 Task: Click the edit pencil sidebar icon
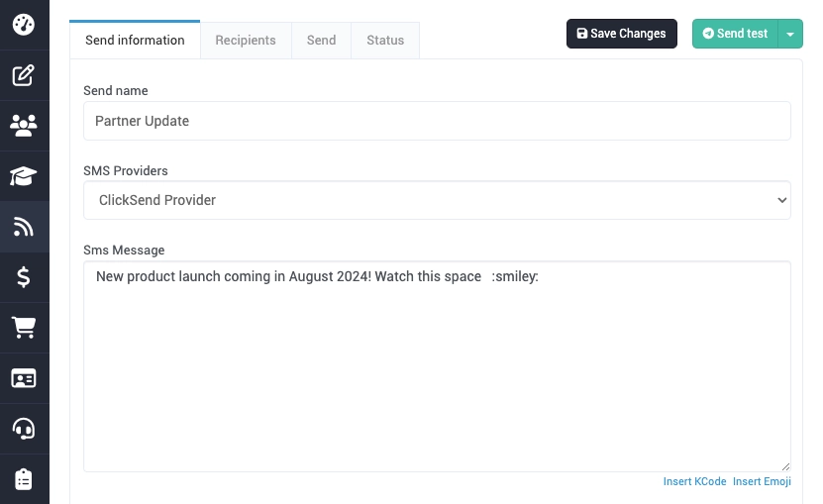coord(24,75)
